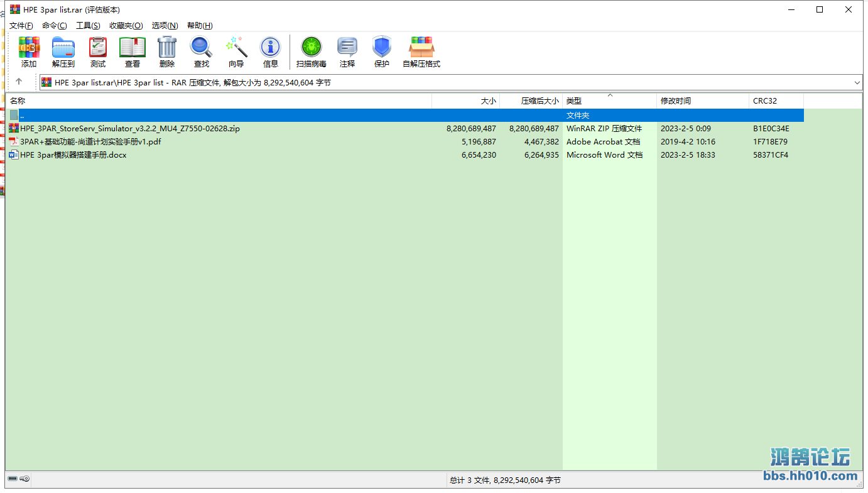Sort by 大小 column header

pyautogui.click(x=466, y=100)
